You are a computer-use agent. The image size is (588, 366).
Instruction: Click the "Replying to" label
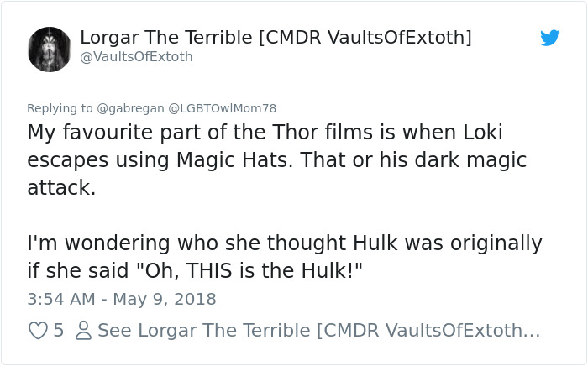click(60, 108)
